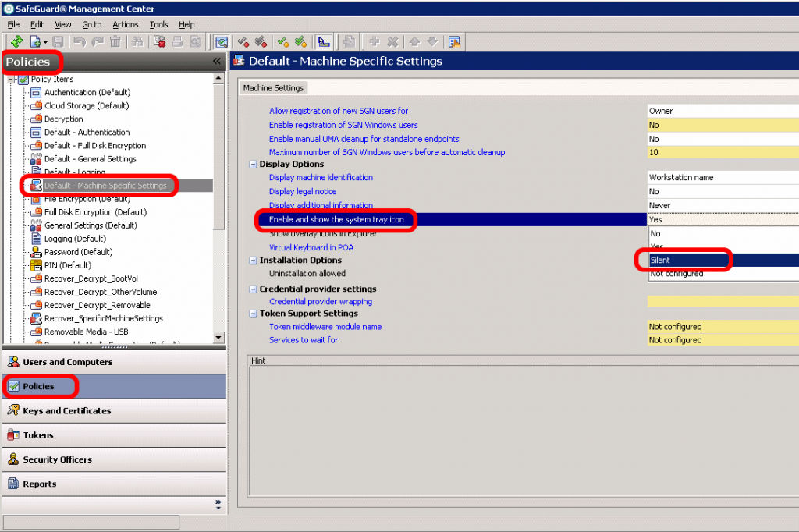
Task: Collapse the Display Options section
Action: tap(253, 164)
